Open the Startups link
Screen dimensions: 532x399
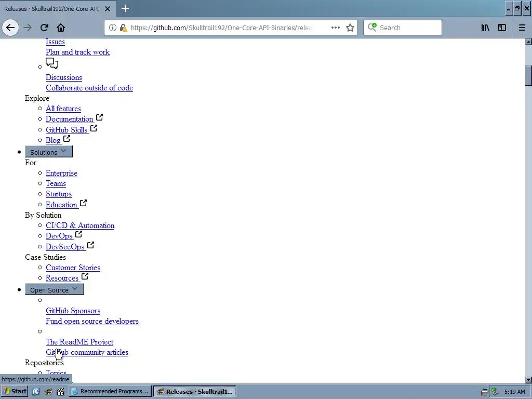(x=59, y=194)
